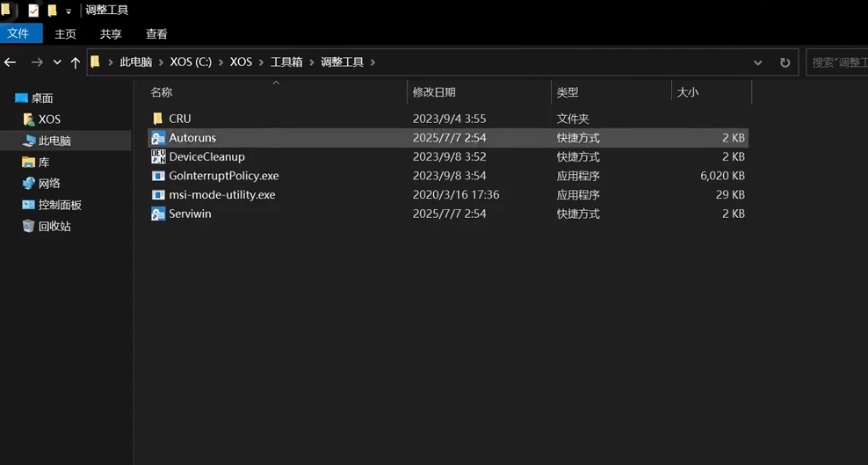Click the msi-mode-utility.exe file icon
Image resolution: width=868 pixels, height=465 pixels.
pyautogui.click(x=158, y=195)
